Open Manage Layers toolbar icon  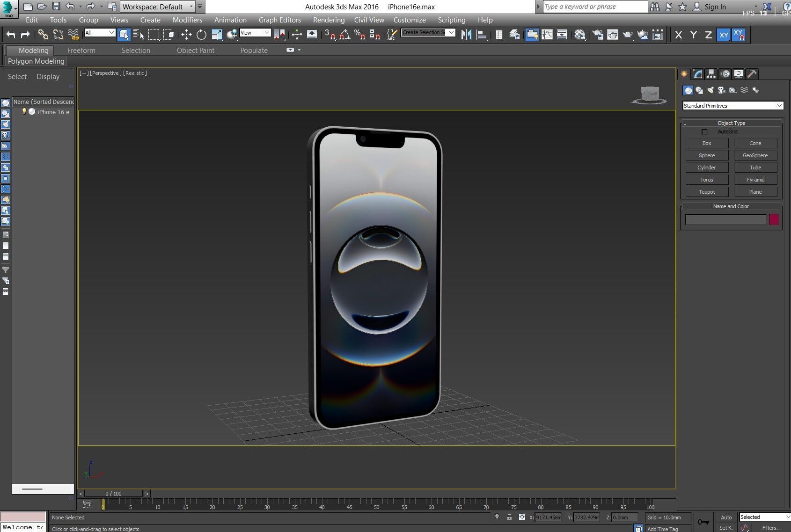click(x=514, y=34)
